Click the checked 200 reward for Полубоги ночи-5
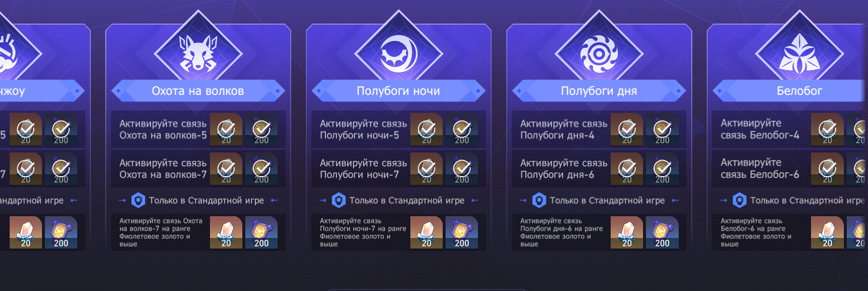The height and width of the screenshot is (291, 868). click(x=462, y=129)
